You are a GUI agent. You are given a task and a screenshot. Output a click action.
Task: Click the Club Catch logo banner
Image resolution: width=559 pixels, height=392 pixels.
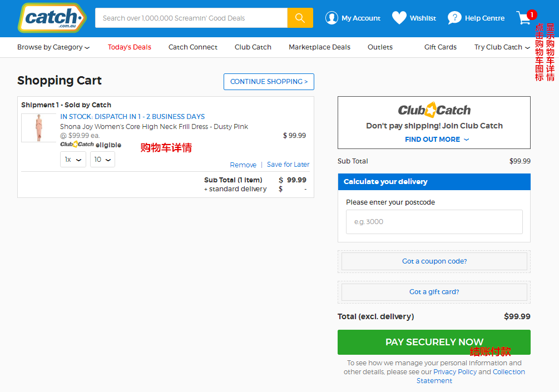click(434, 110)
